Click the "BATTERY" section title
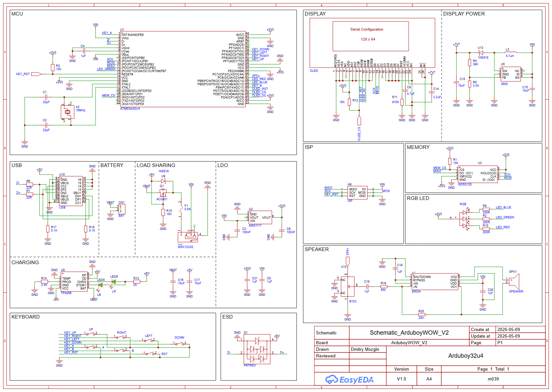The image size is (552, 392). coord(112,165)
